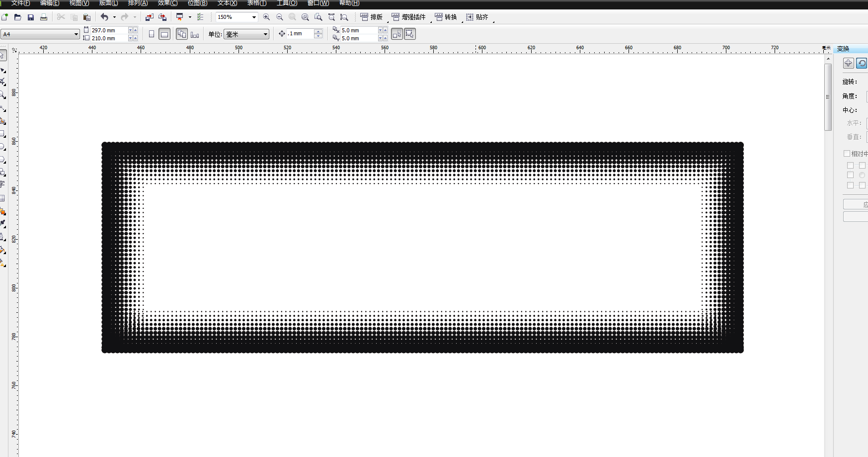Enable the 相对中 checkbox in the Transform docker
Screen dimensions: 868x457
(x=847, y=153)
